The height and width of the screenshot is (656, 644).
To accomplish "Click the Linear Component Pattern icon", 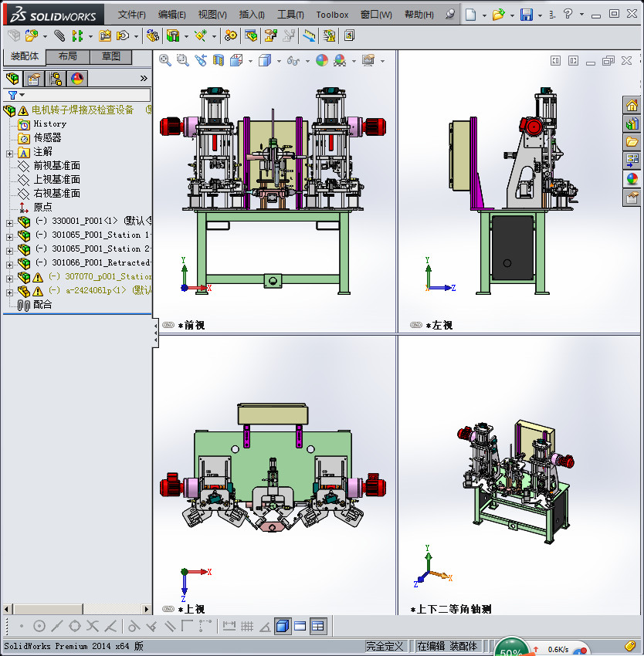I will (77, 36).
